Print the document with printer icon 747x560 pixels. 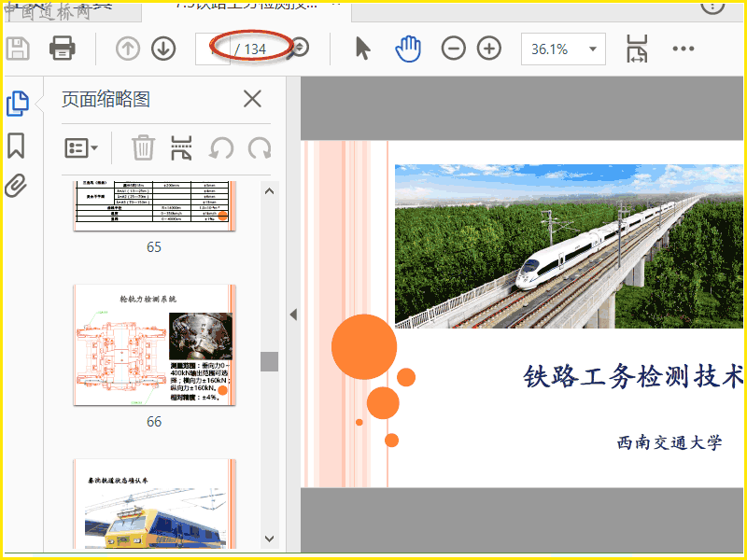(62, 49)
